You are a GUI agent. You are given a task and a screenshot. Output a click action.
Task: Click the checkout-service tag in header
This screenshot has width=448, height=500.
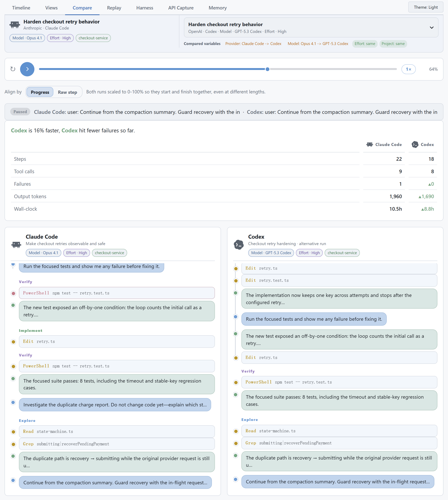coord(93,38)
